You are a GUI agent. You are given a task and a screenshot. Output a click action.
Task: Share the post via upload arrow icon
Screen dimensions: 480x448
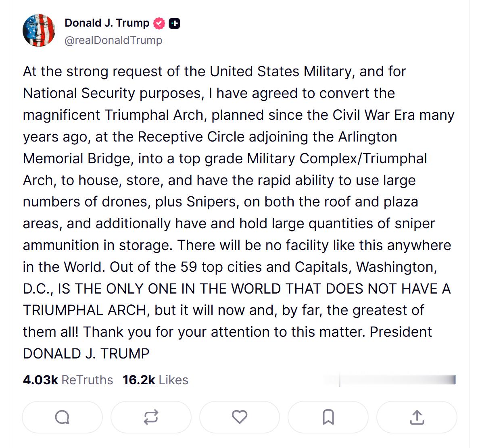click(x=417, y=417)
